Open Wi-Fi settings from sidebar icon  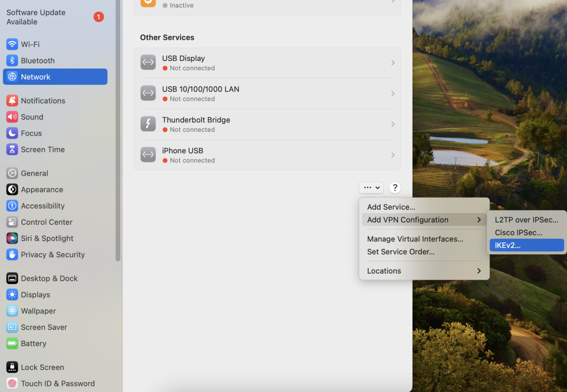(x=12, y=44)
